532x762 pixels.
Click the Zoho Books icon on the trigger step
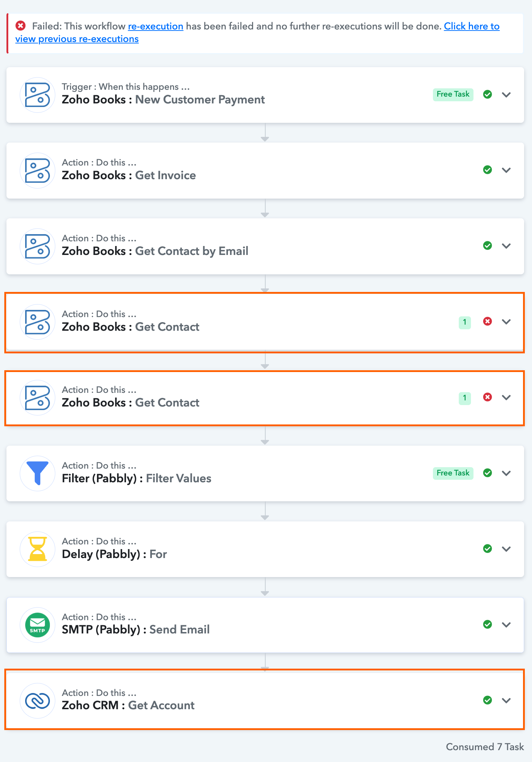pos(37,95)
